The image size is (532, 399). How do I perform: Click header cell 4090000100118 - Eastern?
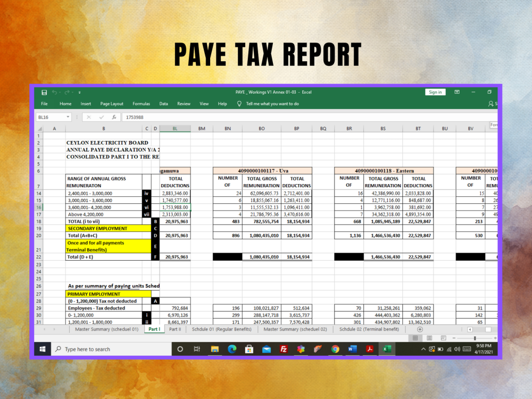pos(384,171)
